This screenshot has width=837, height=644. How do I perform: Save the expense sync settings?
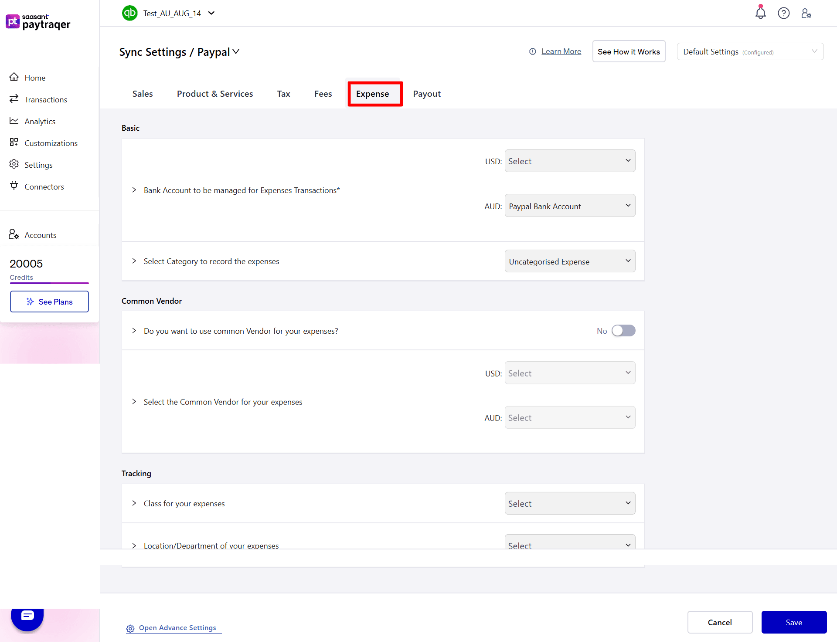pyautogui.click(x=794, y=622)
